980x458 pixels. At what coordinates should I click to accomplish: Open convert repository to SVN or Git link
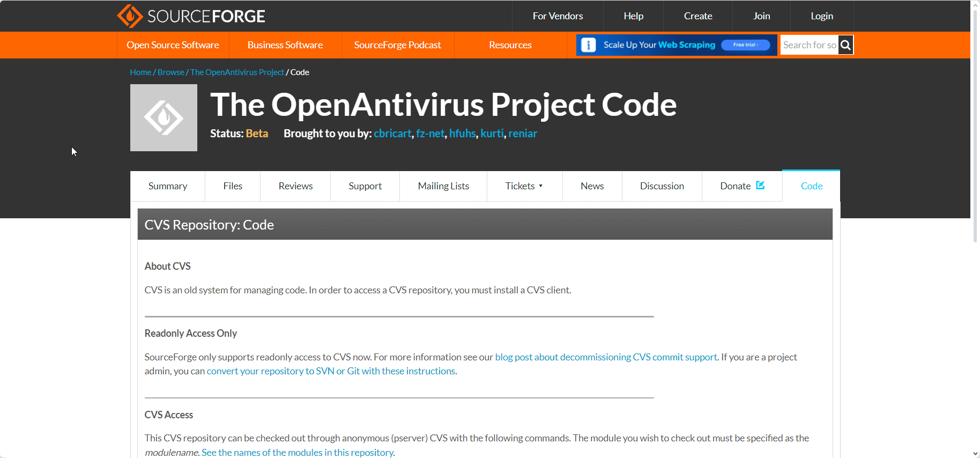[331, 371]
